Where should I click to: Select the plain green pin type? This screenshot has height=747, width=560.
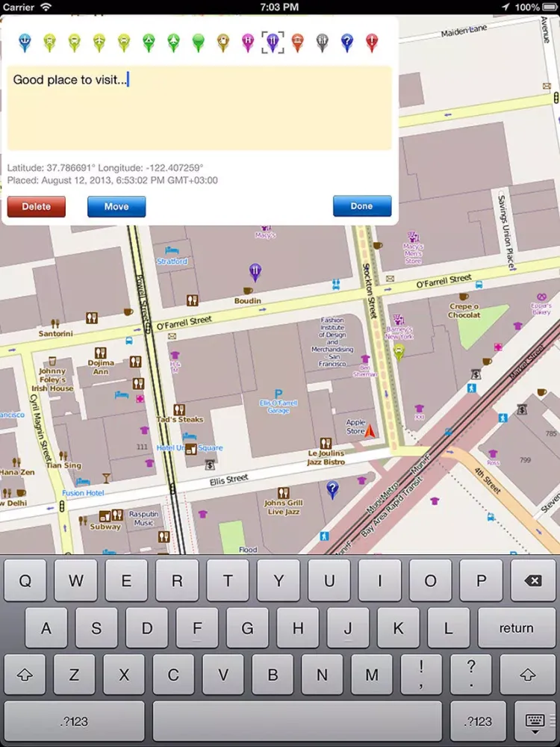click(198, 43)
